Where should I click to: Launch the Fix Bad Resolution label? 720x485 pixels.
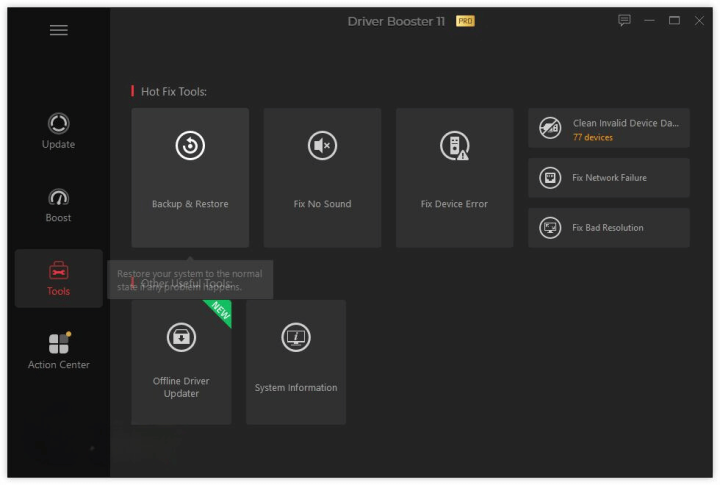coord(608,228)
